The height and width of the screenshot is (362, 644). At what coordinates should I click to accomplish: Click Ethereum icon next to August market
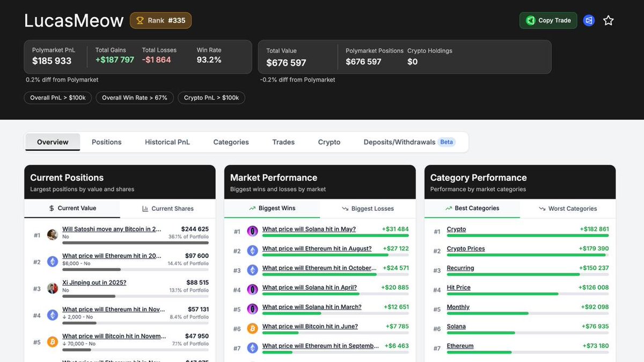point(252,250)
